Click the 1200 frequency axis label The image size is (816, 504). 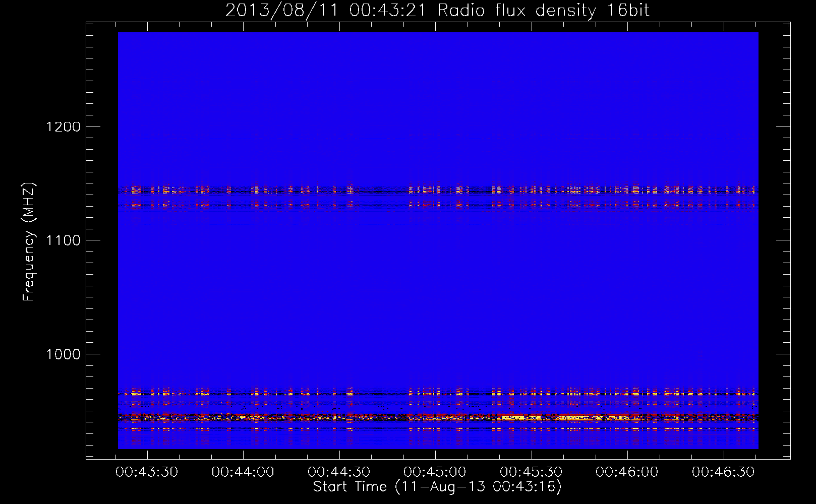[63, 127]
